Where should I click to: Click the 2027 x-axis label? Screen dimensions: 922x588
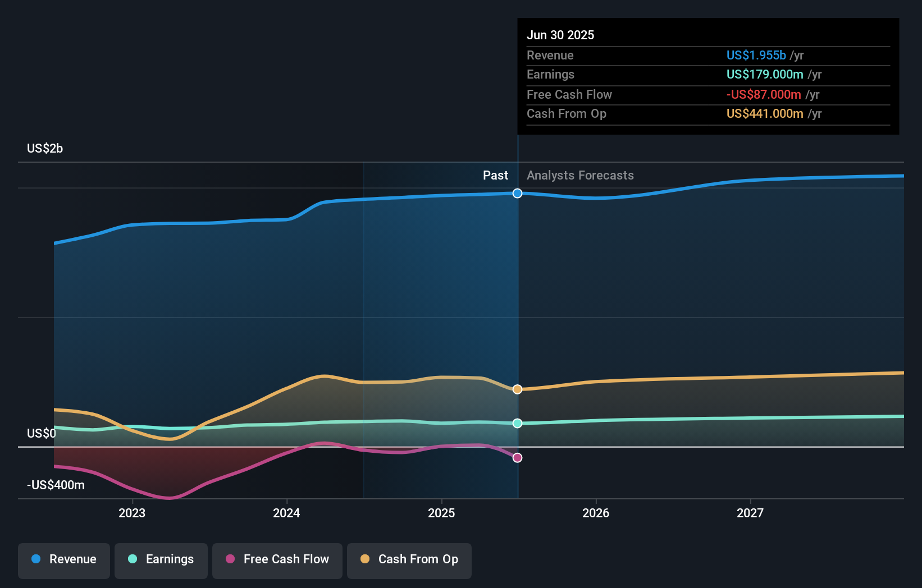[750, 513]
